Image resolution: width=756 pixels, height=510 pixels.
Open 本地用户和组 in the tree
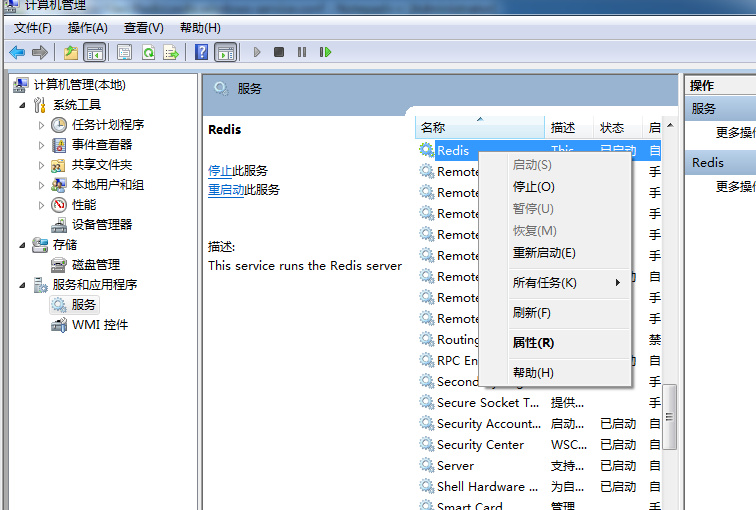point(108,185)
